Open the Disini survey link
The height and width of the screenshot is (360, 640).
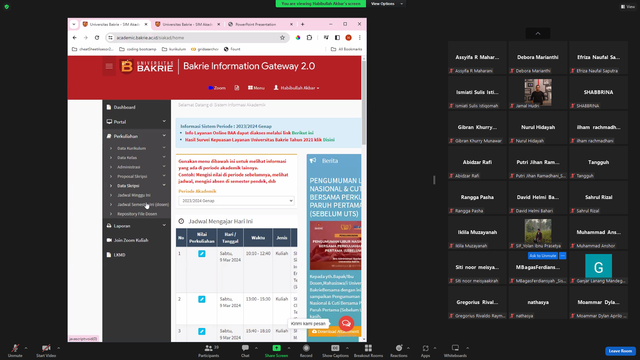coord(329,140)
